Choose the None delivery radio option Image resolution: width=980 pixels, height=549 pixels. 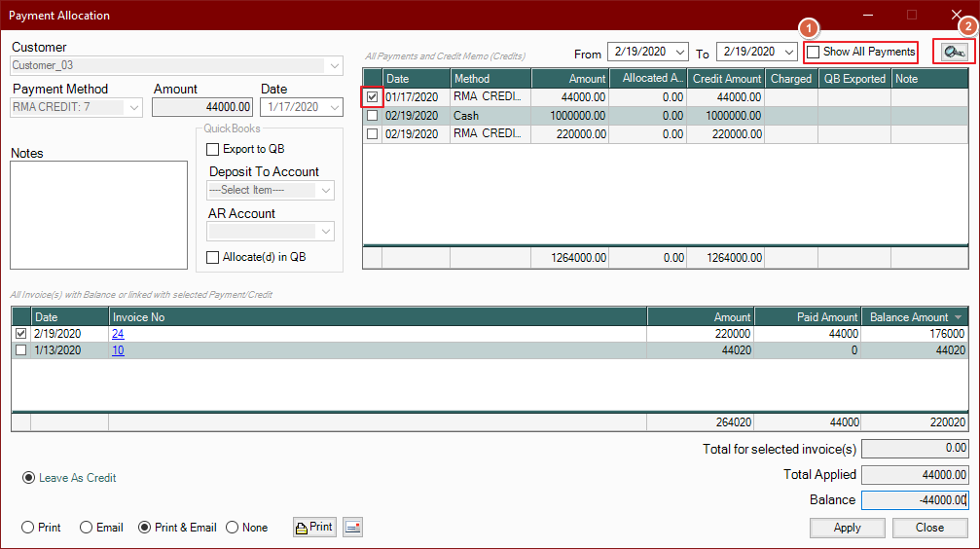pos(233,528)
